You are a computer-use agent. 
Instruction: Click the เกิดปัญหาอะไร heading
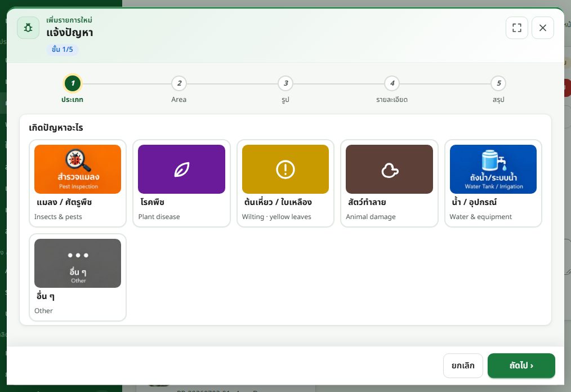pyautogui.click(x=56, y=127)
